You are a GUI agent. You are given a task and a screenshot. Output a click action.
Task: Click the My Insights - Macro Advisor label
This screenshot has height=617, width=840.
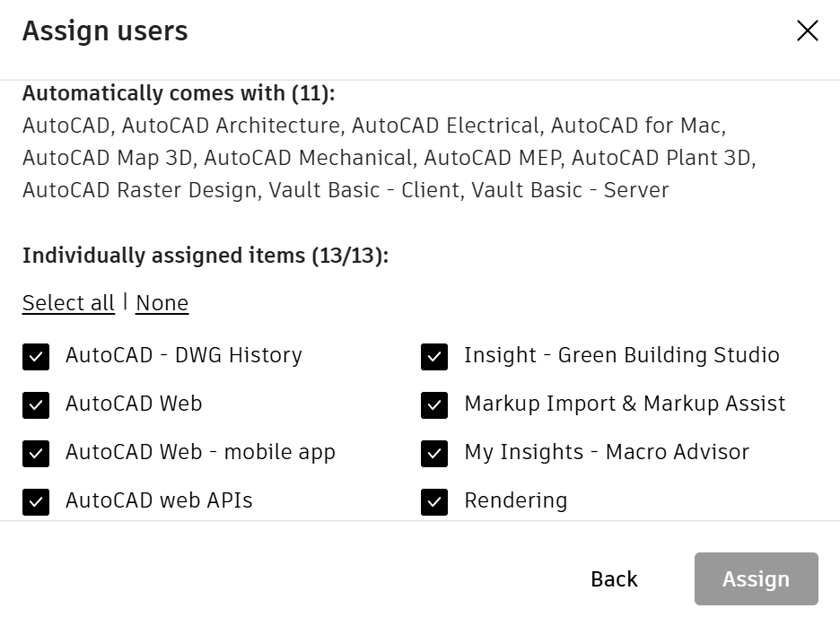pos(607,453)
